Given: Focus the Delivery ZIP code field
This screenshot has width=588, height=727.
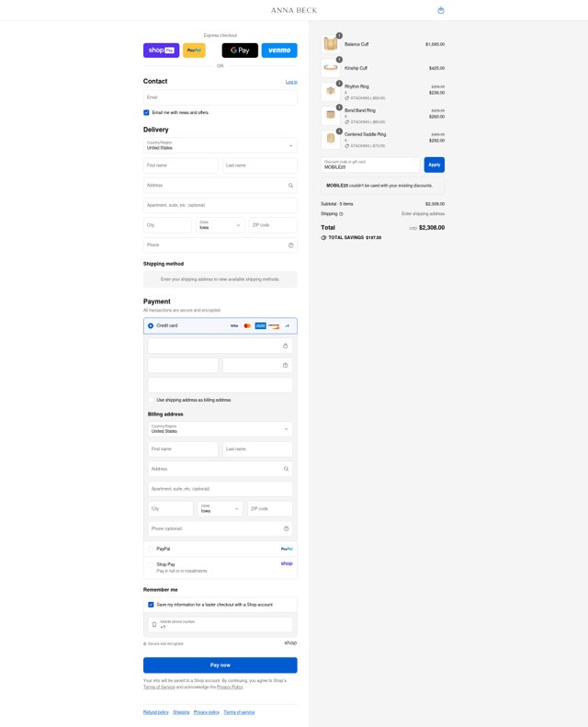Looking at the screenshot, I should pos(273,225).
